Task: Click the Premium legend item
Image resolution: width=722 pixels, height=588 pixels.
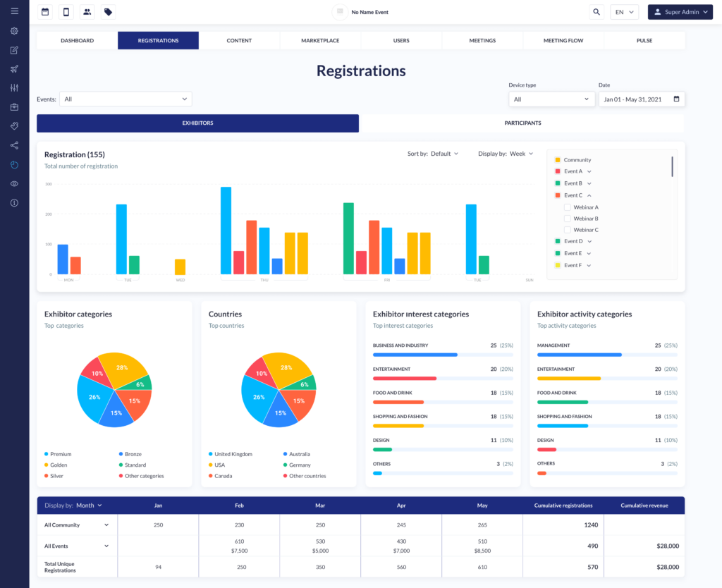Action: pyautogui.click(x=58, y=454)
